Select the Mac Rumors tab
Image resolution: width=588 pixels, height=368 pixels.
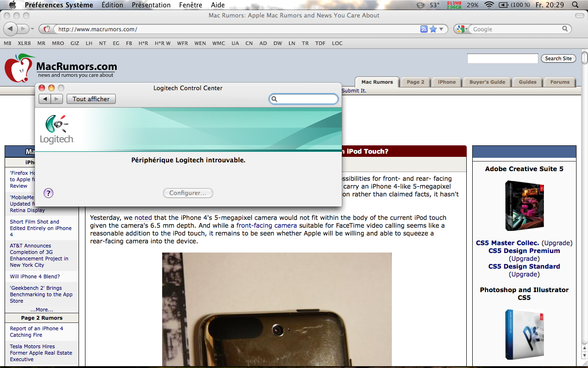coord(377,82)
